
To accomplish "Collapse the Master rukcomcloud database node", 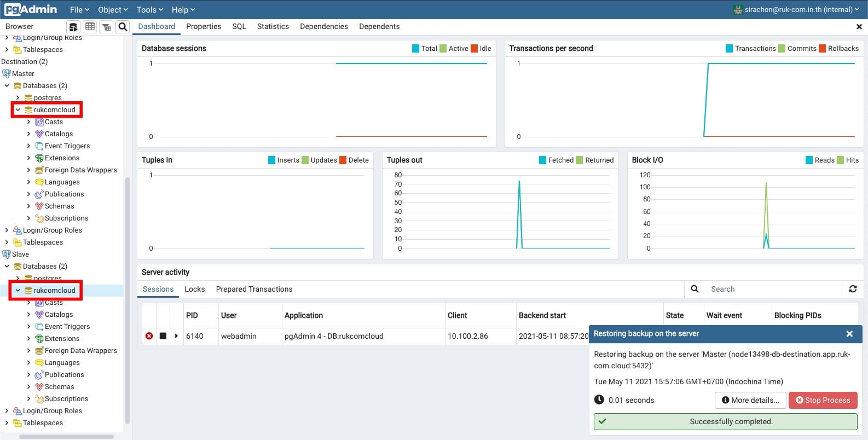I will [18, 110].
